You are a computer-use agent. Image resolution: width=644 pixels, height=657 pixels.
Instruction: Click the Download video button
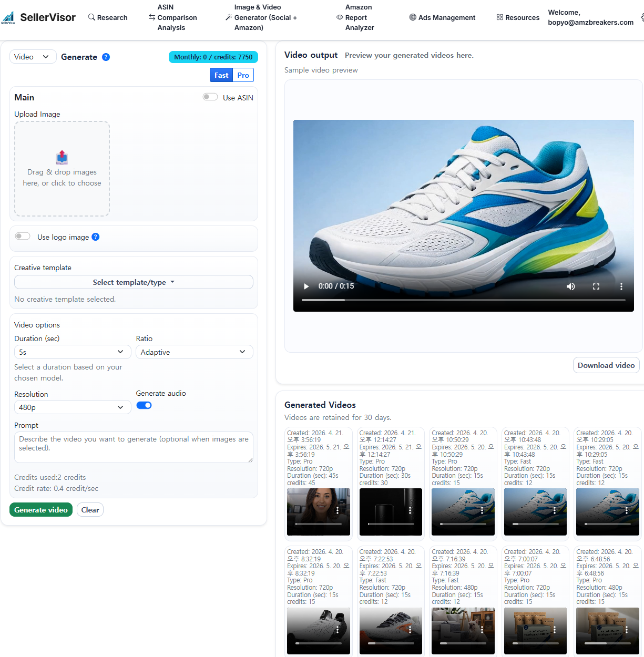coord(606,365)
